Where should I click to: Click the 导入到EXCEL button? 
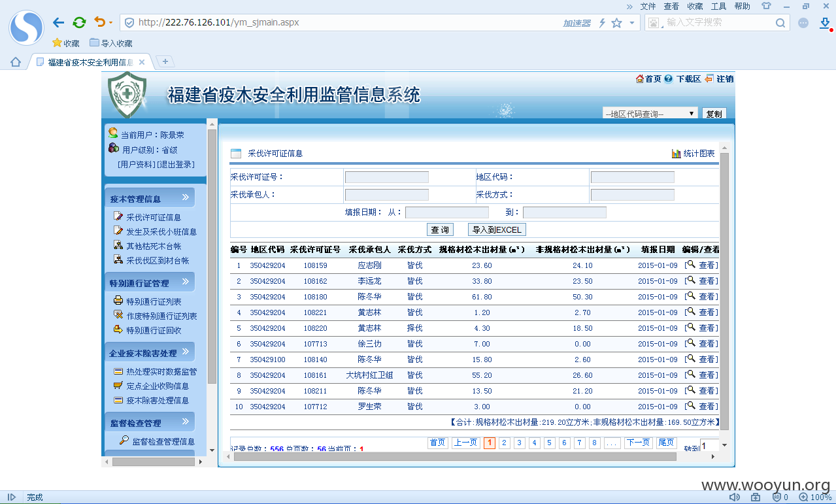(x=497, y=230)
